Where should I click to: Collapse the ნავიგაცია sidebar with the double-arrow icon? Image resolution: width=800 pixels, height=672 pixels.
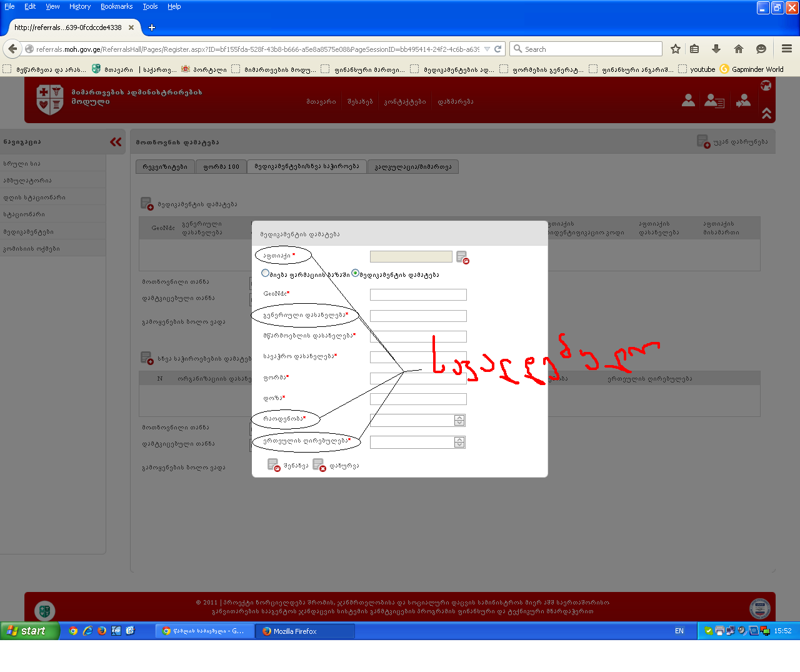click(116, 142)
